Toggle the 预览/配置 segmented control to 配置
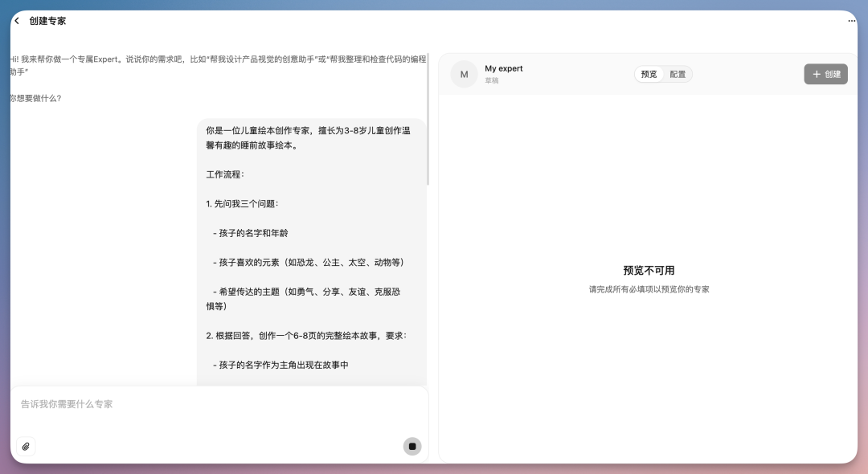Viewport: 868px width, 474px height. 678,74
